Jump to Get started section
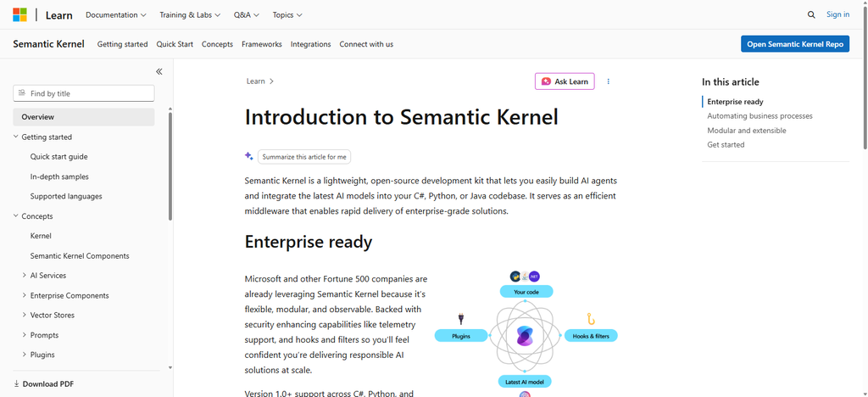The height and width of the screenshot is (397, 868). (726, 144)
